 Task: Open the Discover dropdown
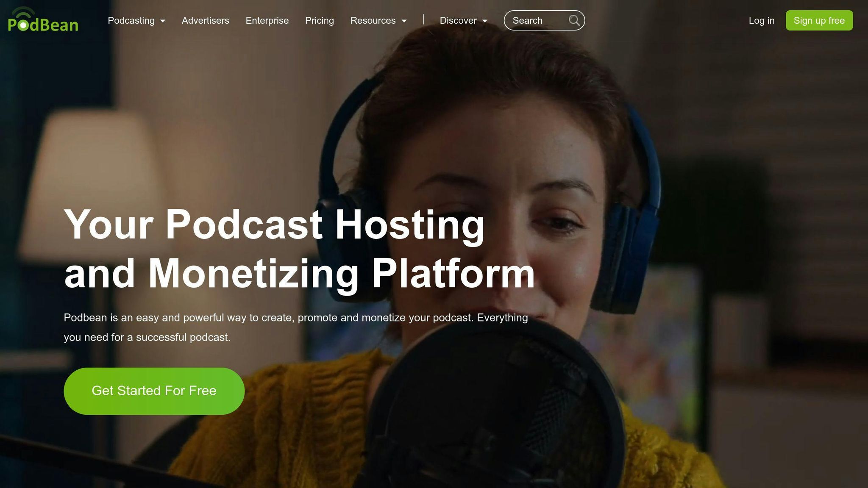pos(458,20)
